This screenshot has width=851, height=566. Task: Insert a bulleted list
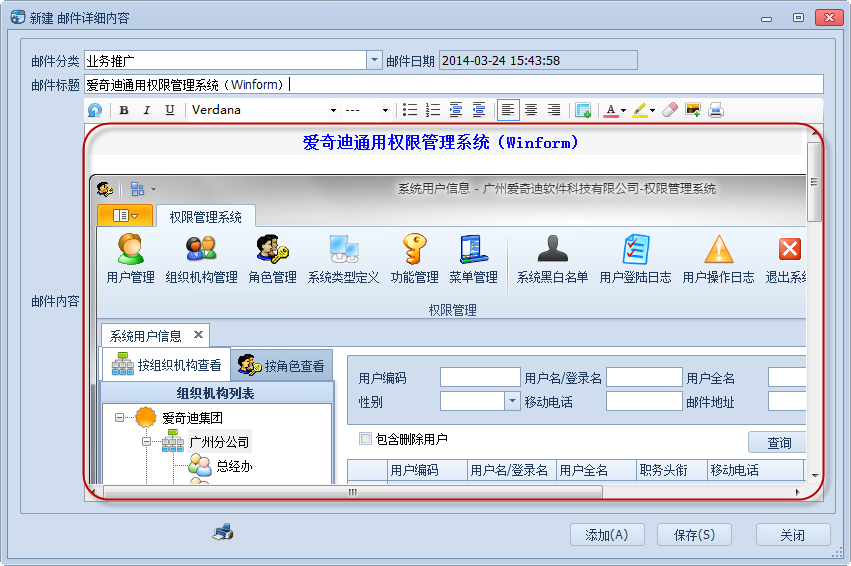tap(410, 110)
